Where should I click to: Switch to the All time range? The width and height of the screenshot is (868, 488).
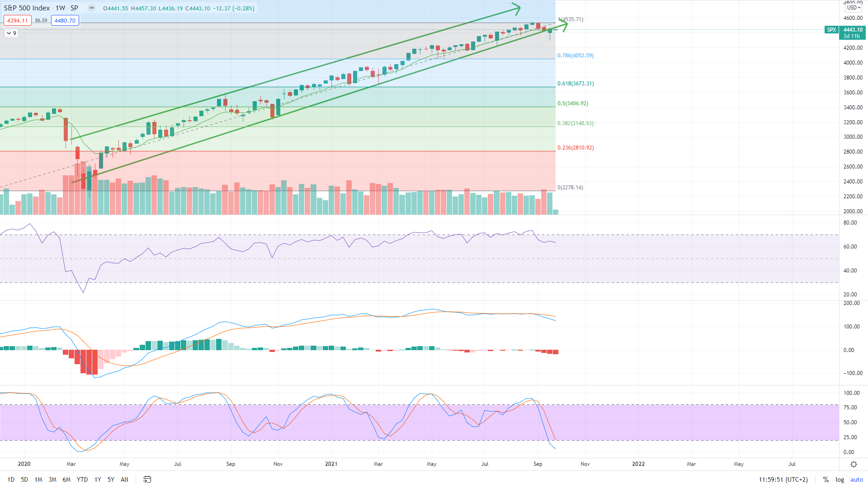[x=124, y=479]
